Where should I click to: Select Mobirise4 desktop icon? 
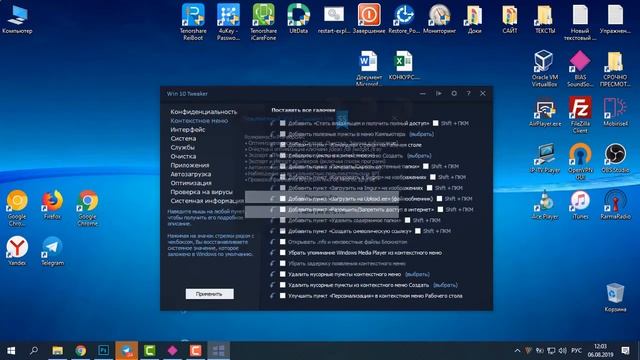[615, 111]
